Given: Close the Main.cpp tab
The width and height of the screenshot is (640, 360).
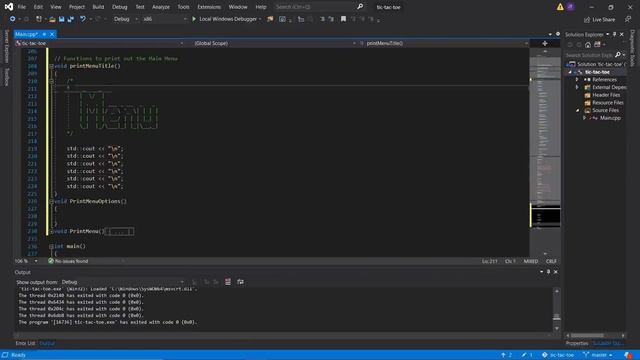Looking at the screenshot, I should tap(52, 34).
